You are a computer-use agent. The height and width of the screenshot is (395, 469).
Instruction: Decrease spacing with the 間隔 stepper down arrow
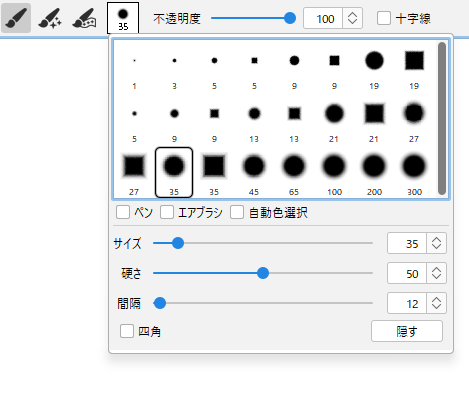click(436, 307)
